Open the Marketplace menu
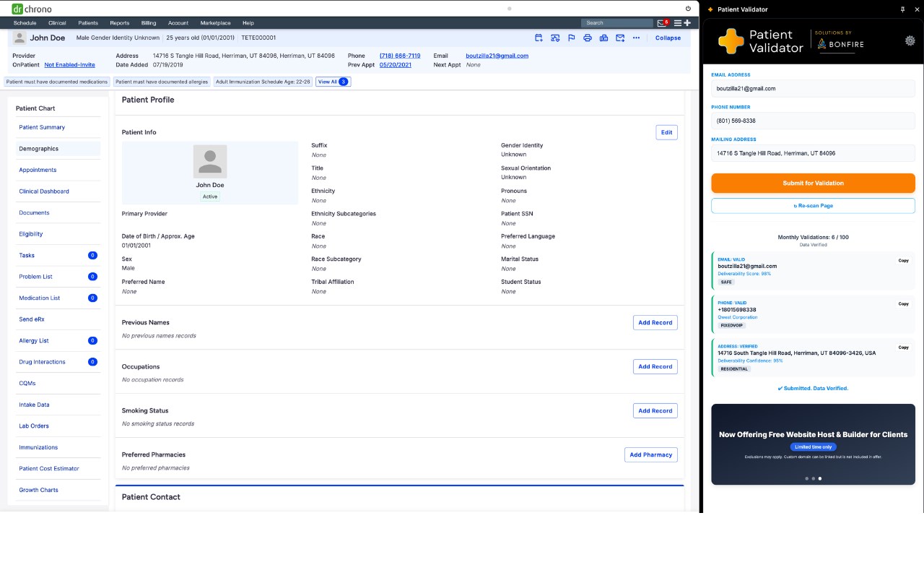 coord(216,23)
